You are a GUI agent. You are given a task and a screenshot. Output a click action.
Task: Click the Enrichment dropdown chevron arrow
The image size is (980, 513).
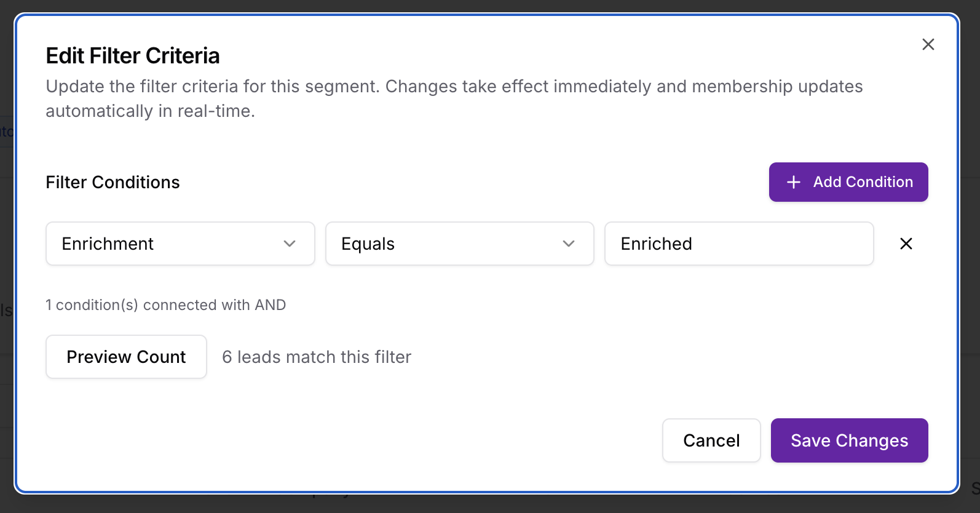point(290,244)
